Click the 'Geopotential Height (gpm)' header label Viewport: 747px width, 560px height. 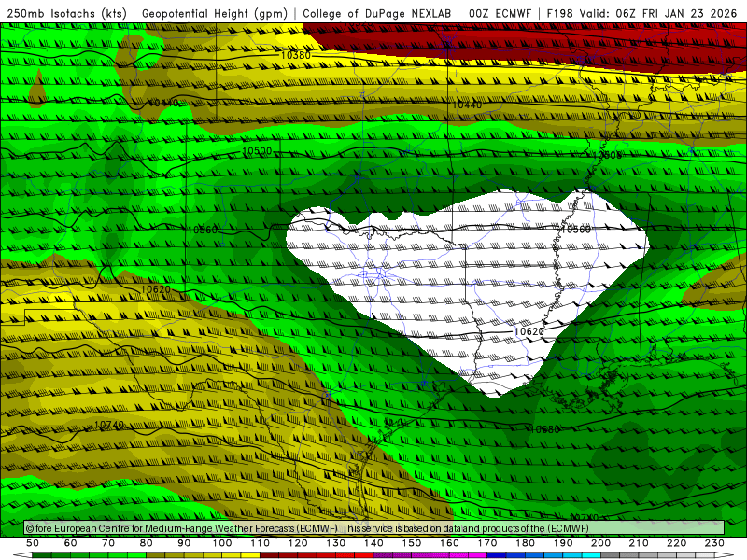click(215, 14)
